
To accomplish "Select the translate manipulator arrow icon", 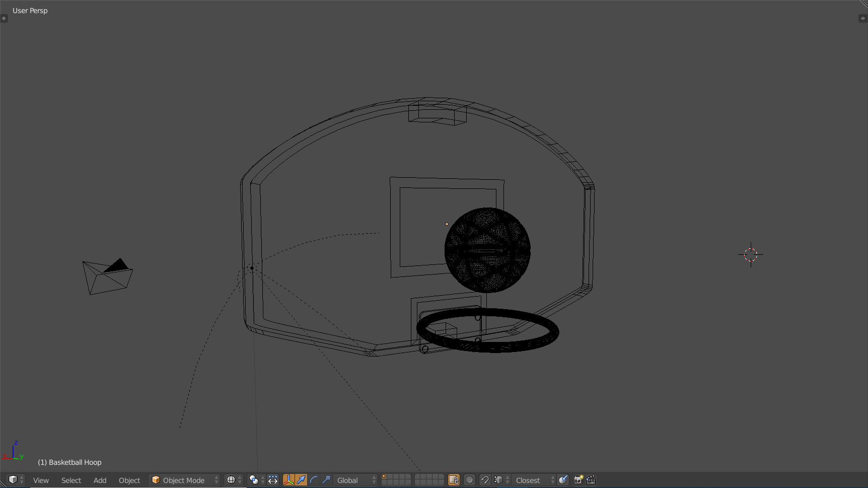I will click(301, 480).
